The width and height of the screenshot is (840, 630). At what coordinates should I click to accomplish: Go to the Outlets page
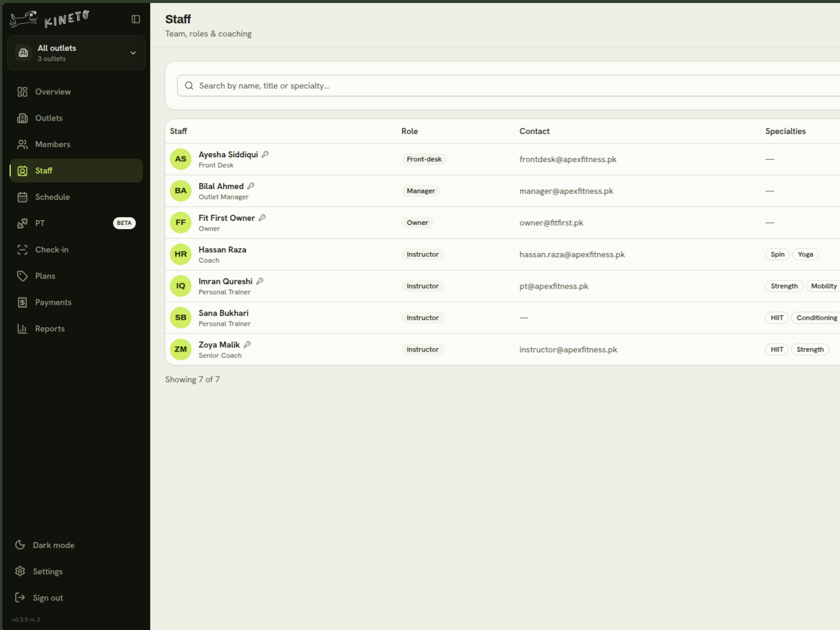click(76, 118)
